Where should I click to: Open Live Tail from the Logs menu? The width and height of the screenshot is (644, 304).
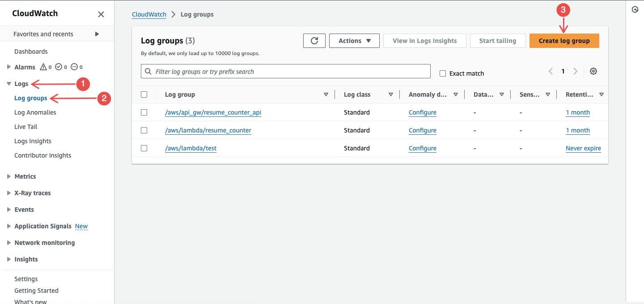(x=26, y=126)
